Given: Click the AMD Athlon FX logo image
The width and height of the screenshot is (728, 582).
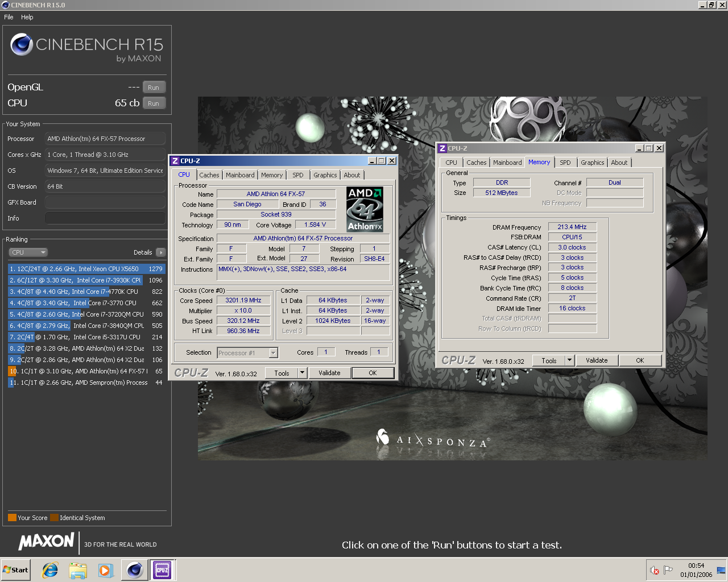Looking at the screenshot, I should [x=365, y=209].
